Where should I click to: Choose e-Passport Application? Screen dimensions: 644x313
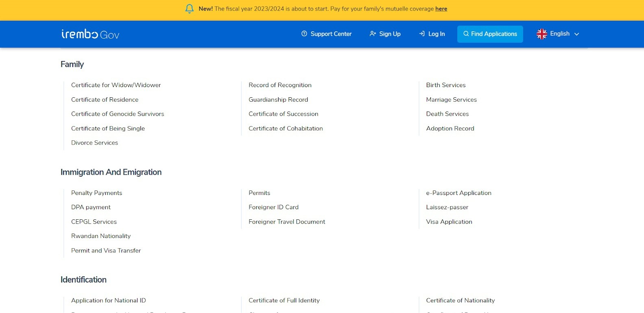pyautogui.click(x=458, y=193)
